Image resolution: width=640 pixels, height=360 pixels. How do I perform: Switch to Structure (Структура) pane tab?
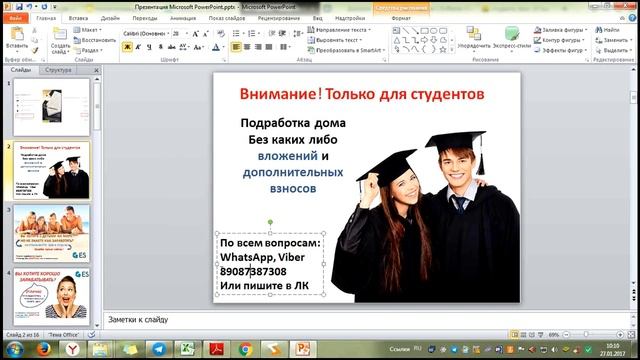tap(58, 70)
